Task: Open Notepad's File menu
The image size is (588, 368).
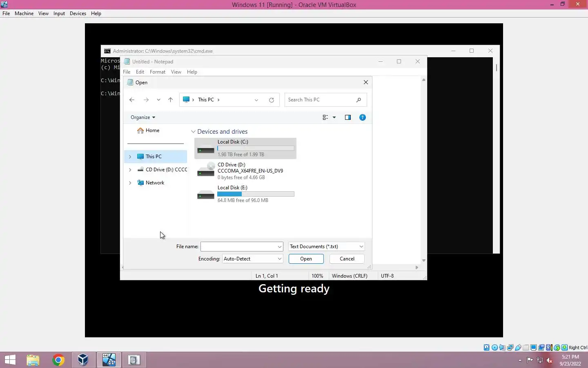Action: [127, 72]
